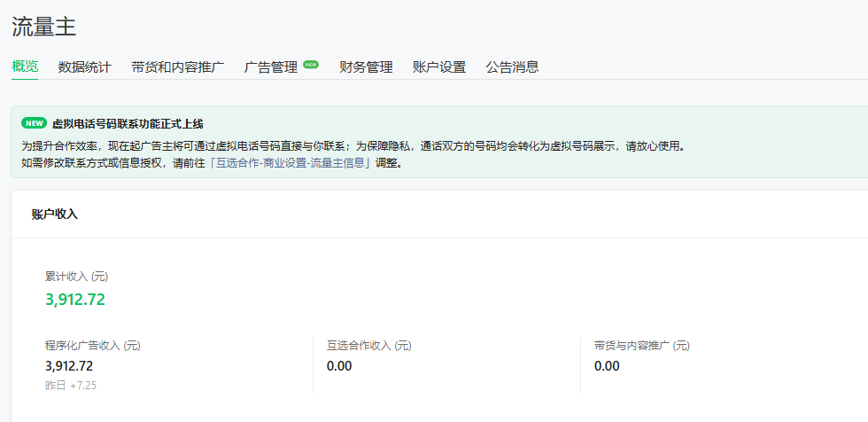
Task: Click the green NEW badge in the notice
Action: pos(35,123)
